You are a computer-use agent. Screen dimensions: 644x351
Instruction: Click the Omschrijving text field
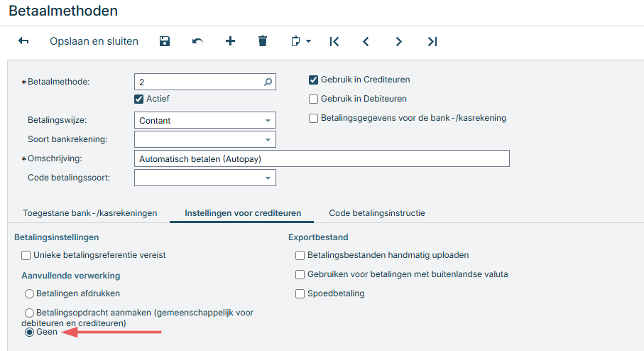point(322,158)
